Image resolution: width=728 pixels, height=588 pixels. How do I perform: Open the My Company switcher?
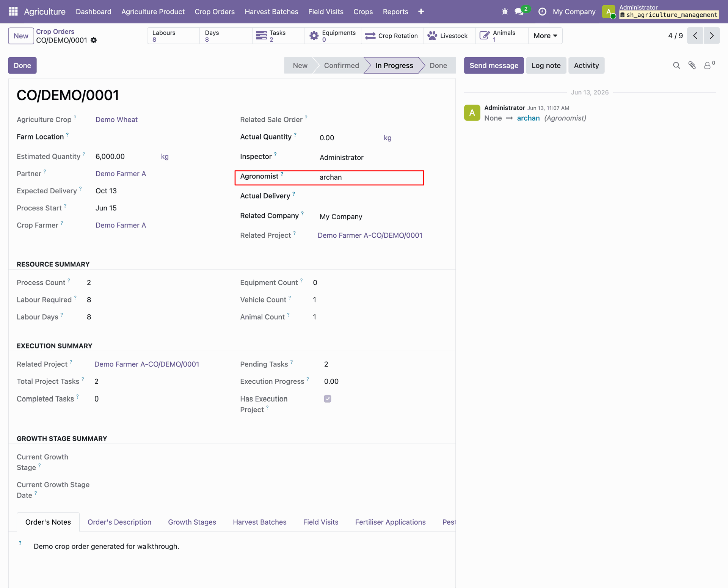pyautogui.click(x=574, y=12)
